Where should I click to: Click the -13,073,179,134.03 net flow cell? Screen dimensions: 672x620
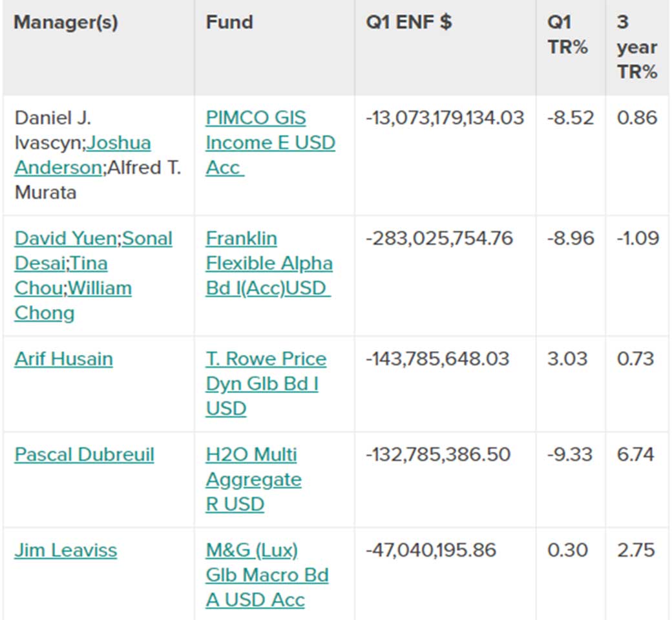pos(445,118)
